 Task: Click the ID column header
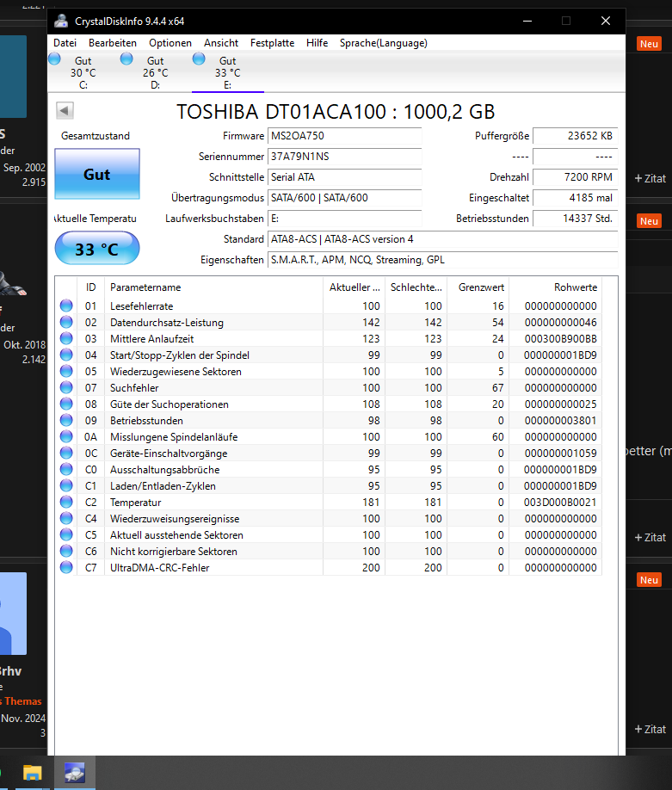tap(90, 287)
